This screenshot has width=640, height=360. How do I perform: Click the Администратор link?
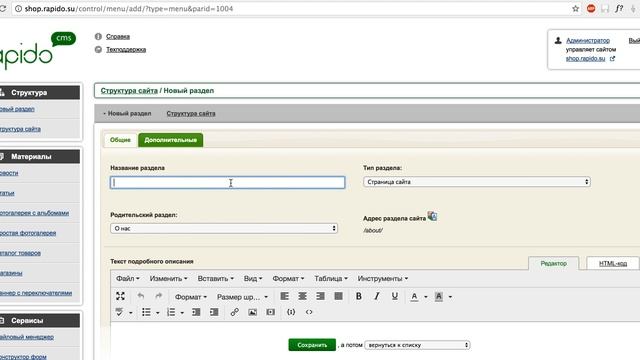[588, 40]
